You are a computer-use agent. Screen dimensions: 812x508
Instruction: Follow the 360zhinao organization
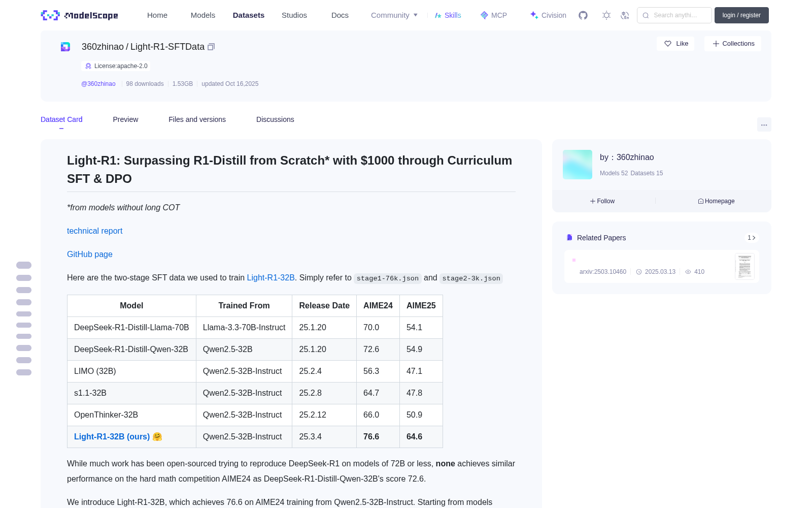(x=602, y=201)
